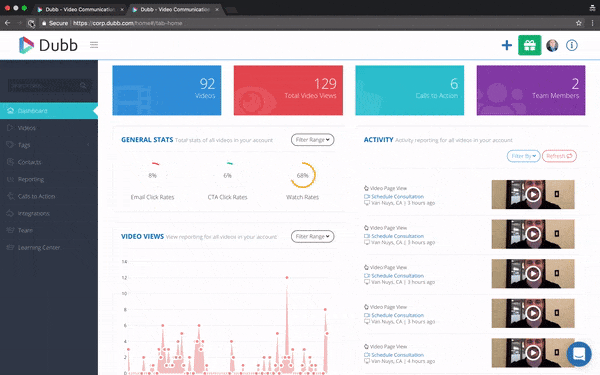This screenshot has width=600, height=375.
Task: Open second Schedule Consultation link
Action: click(x=397, y=236)
